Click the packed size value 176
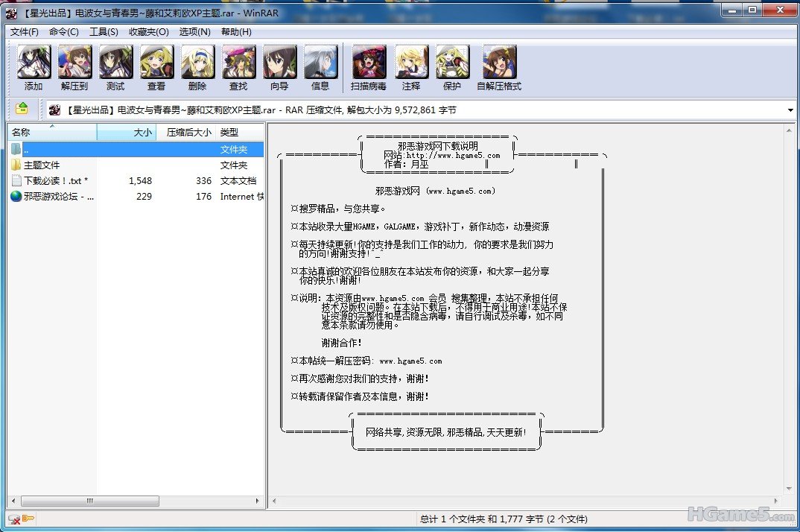Viewport: 800px width, 532px height. (203, 196)
